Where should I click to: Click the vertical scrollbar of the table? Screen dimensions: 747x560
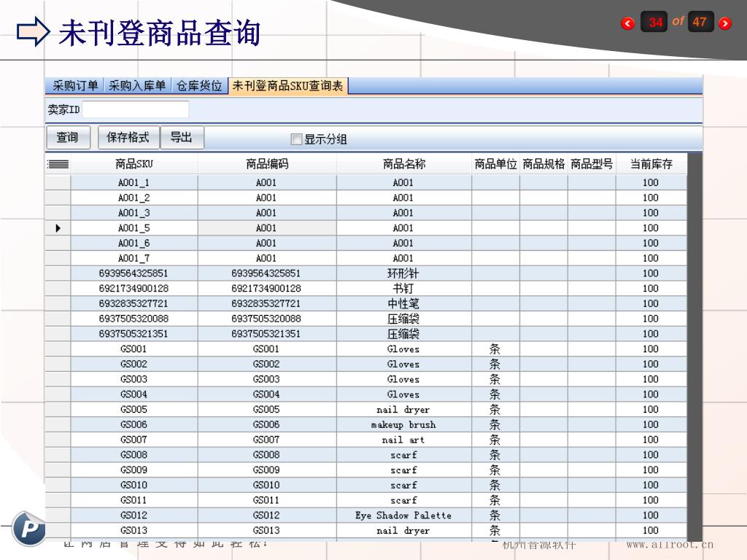coord(694,346)
